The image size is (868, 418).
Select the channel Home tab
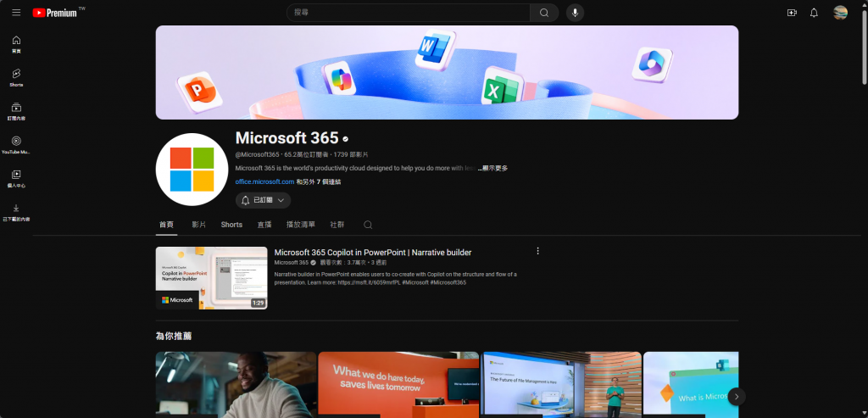166,225
